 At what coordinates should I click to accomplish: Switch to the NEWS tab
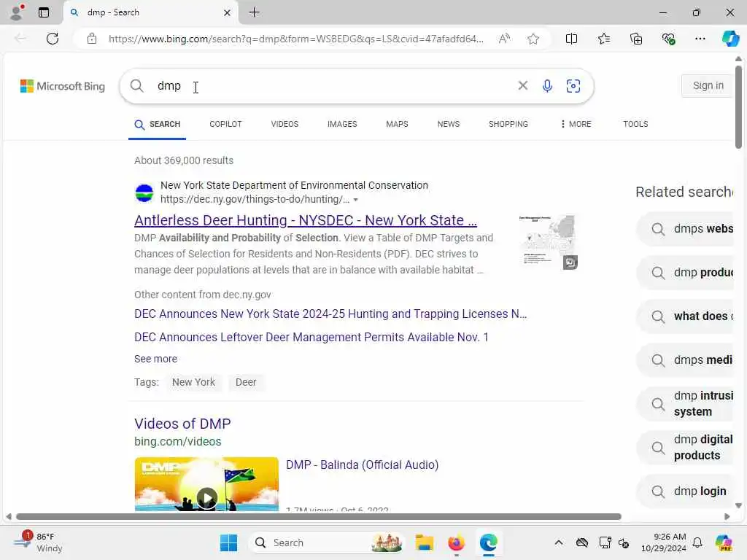[449, 124]
